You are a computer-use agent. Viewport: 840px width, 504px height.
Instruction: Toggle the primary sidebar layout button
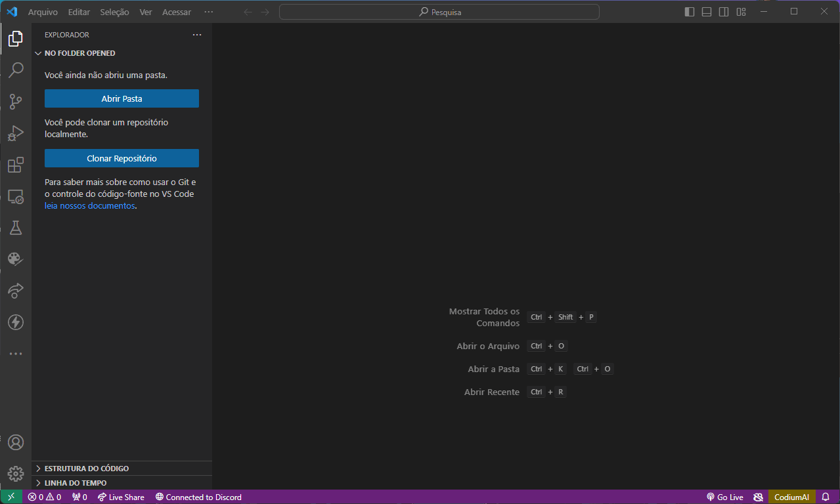point(689,12)
